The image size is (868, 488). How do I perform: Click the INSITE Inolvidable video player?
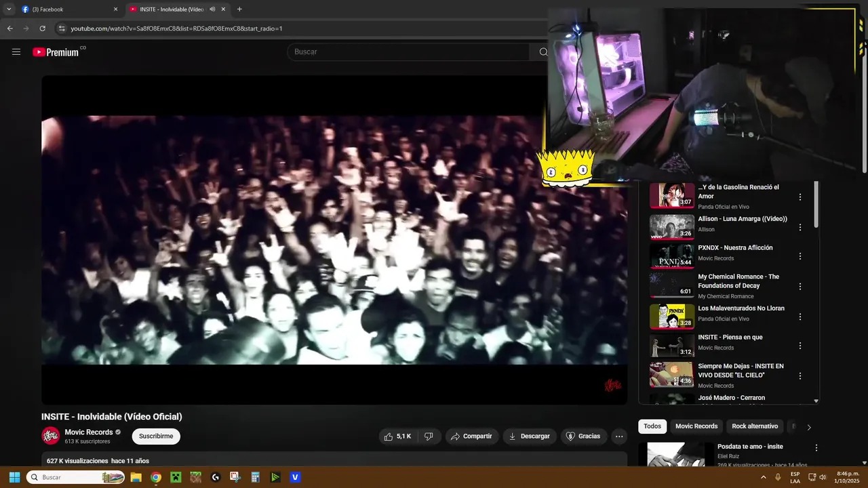(334, 240)
